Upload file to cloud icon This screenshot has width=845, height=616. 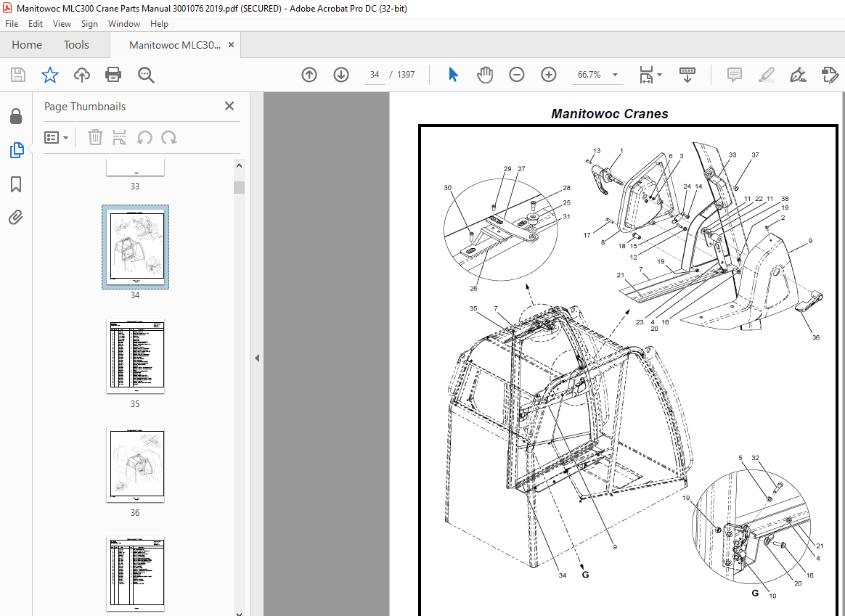point(81,75)
